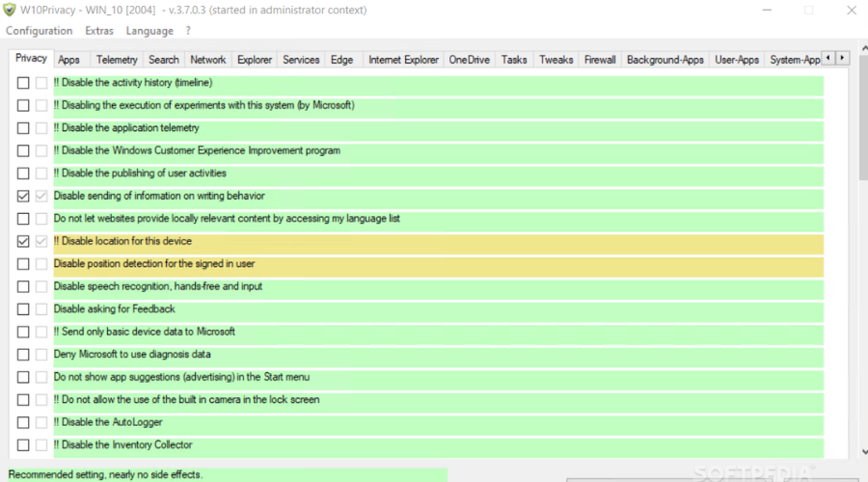Screen dimensions: 868x482
Task: Open the Search tab
Action: (164, 60)
